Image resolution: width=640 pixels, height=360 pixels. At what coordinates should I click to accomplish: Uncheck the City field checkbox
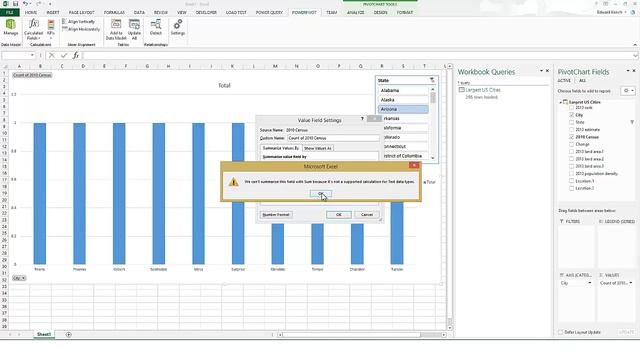[571, 115]
